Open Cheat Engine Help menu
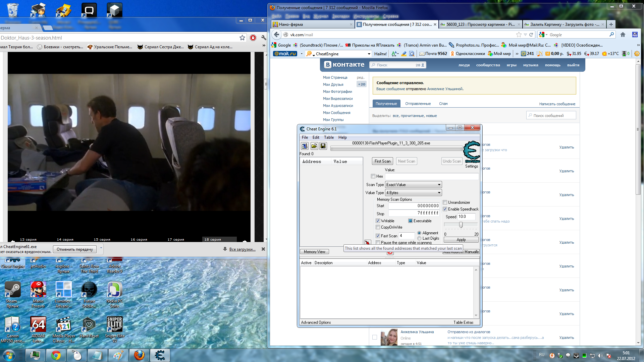Viewport: 644px width, 362px height. (342, 137)
